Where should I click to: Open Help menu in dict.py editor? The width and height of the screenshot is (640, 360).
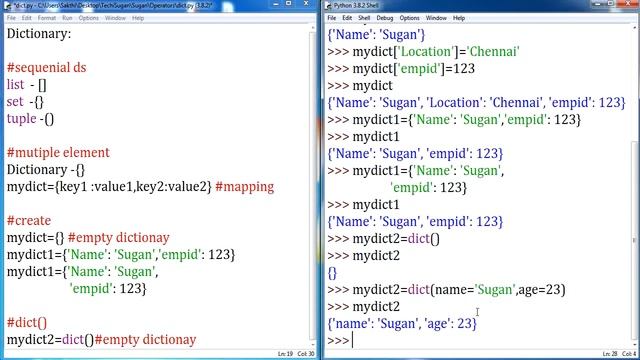click(x=138, y=18)
